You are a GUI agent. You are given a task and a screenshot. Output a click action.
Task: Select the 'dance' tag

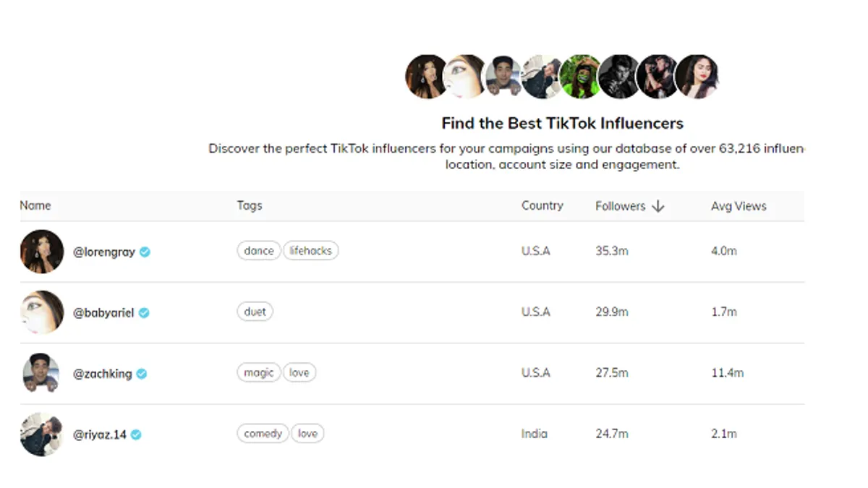pos(259,251)
